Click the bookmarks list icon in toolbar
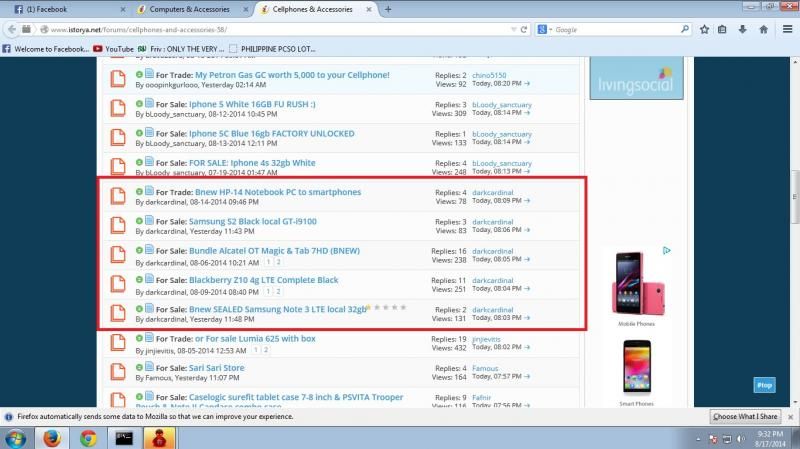This screenshot has height=449, width=800. (723, 30)
